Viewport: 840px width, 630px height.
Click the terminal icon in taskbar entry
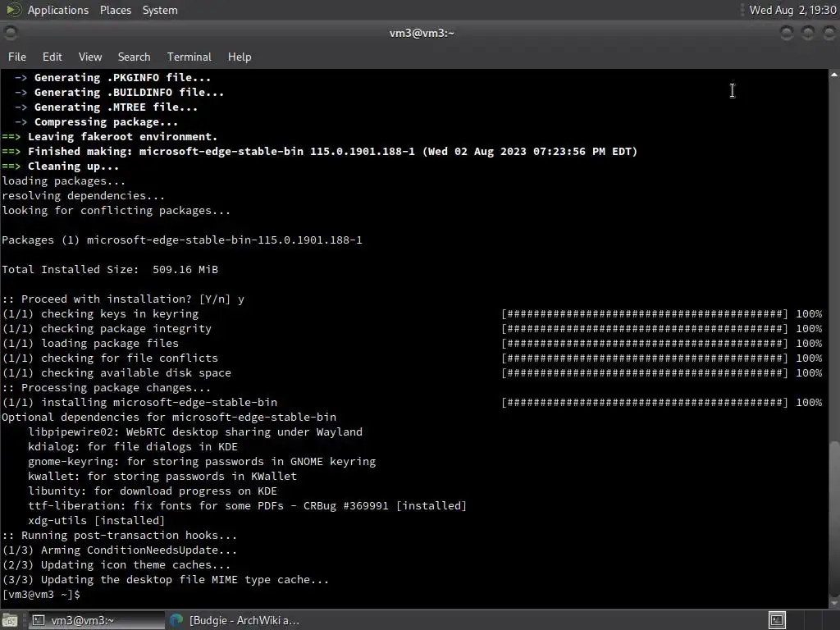pyautogui.click(x=39, y=620)
